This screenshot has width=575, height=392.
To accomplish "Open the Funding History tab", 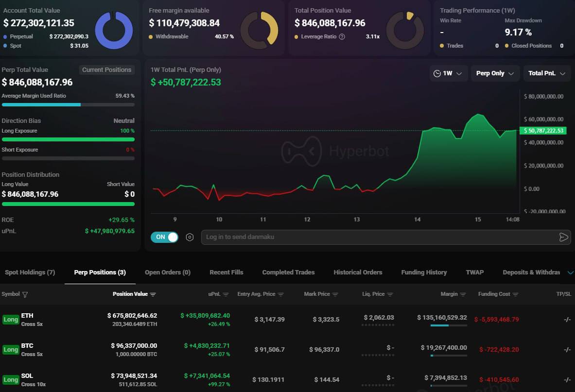I will click(424, 272).
